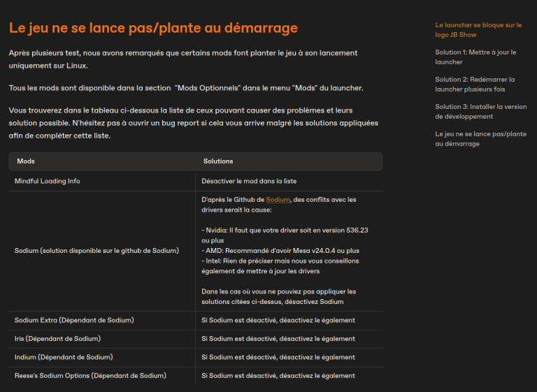Click the 'Mods' column header

coord(26,161)
